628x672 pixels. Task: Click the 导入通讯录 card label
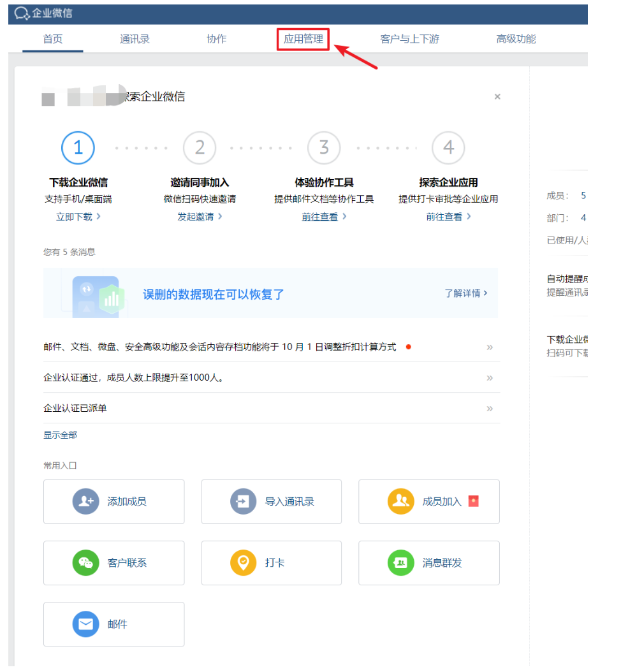[289, 501]
